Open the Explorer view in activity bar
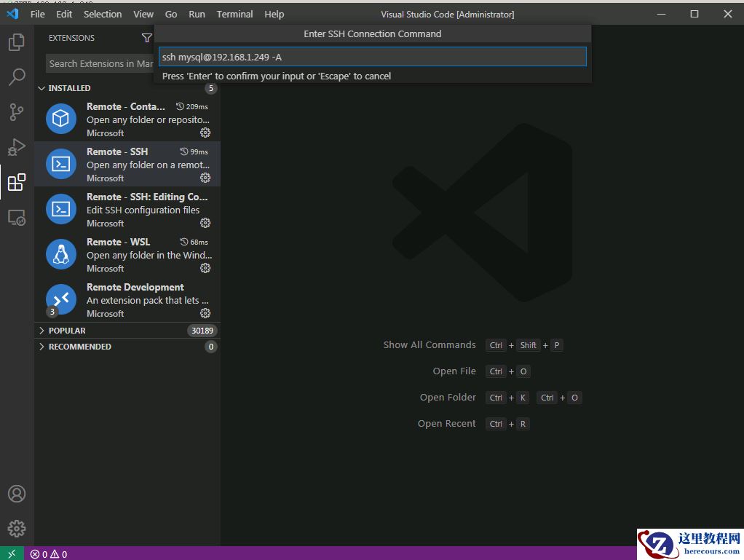The image size is (744, 560). (17, 42)
